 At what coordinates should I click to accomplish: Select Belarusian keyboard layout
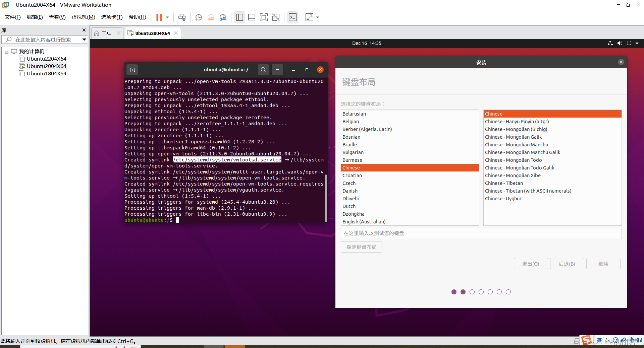(410, 114)
